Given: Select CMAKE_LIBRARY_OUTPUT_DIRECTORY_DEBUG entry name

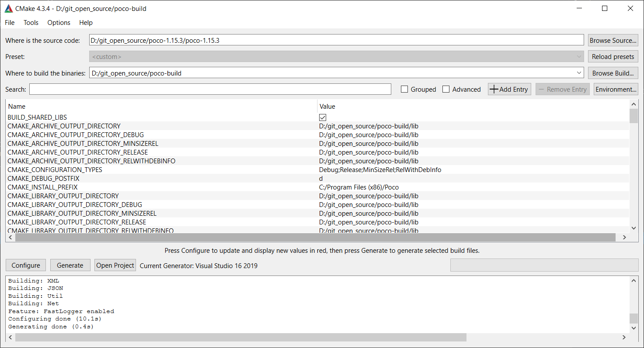Looking at the screenshot, I should (75, 205).
